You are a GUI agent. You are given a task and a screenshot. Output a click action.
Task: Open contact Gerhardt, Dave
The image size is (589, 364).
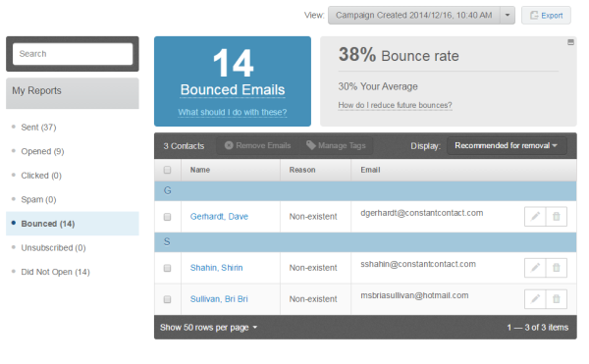tap(219, 217)
